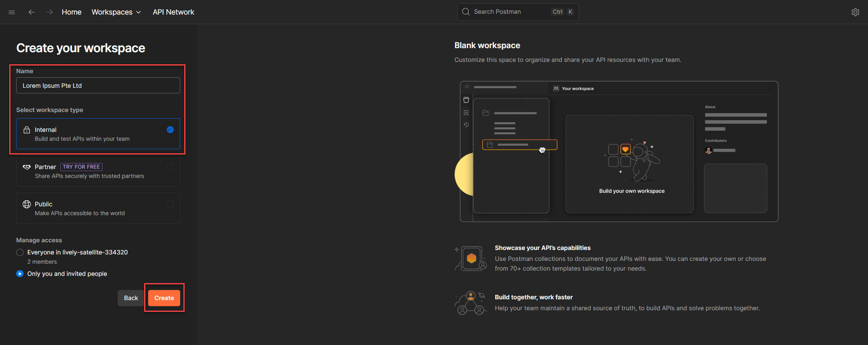
Task: Click the 'Create your workspace' title
Action: click(81, 48)
